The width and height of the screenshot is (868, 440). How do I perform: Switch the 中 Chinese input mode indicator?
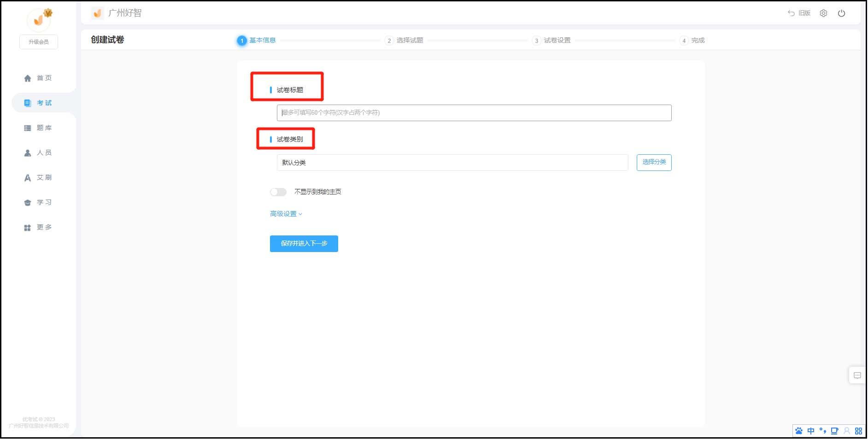point(811,431)
